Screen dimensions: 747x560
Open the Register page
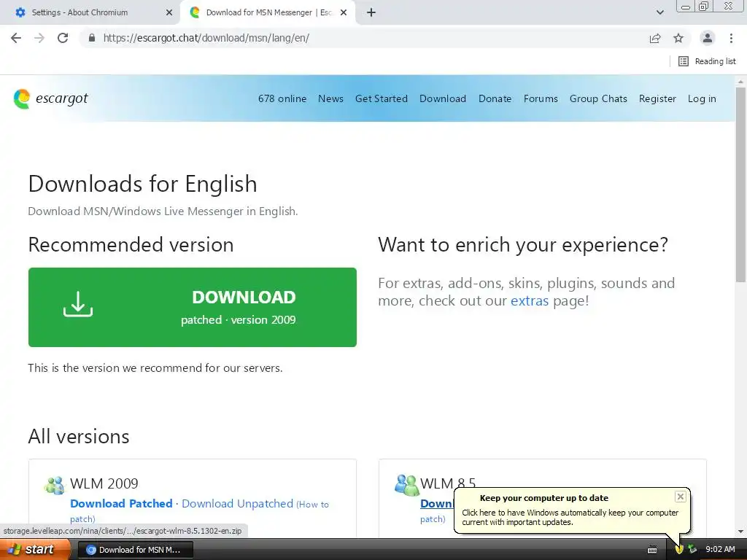pos(657,98)
